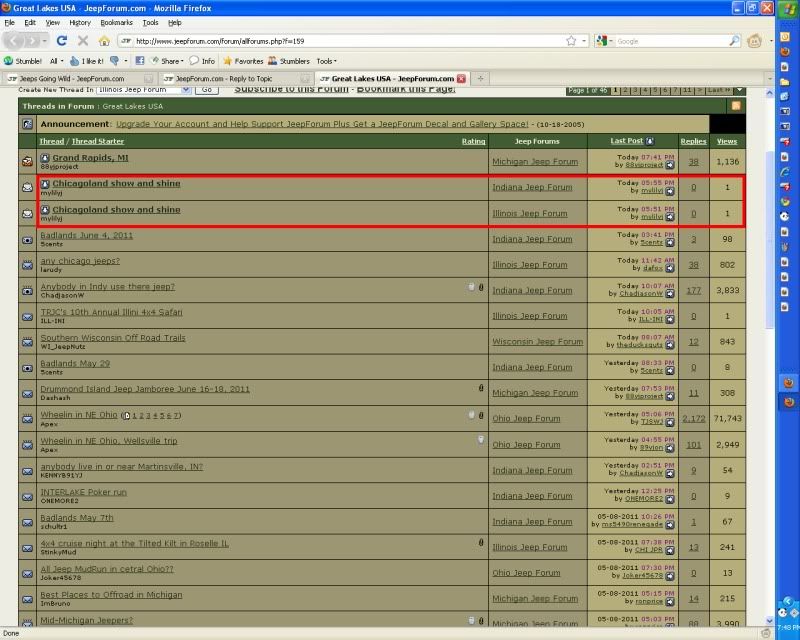
Task: Expand the arrow next to the thumbs-down icon
Action: (126, 61)
